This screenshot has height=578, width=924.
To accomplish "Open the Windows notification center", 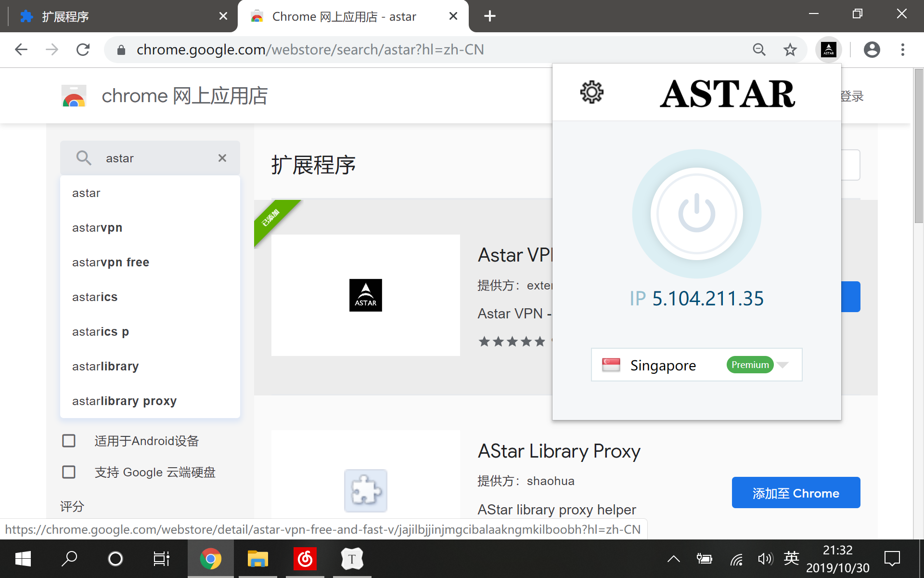I will [892, 559].
